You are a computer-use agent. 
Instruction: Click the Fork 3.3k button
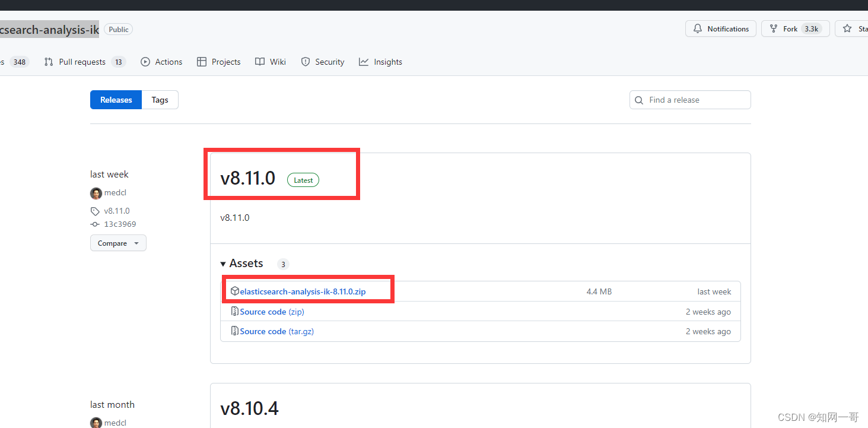[x=795, y=28]
